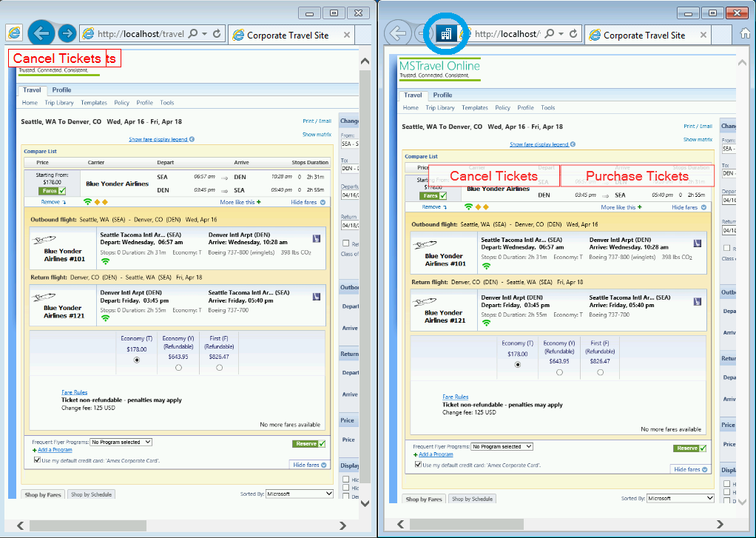The image size is (756, 538).
Task: Click the back arrow in the left browser
Action: pyautogui.click(x=41, y=33)
